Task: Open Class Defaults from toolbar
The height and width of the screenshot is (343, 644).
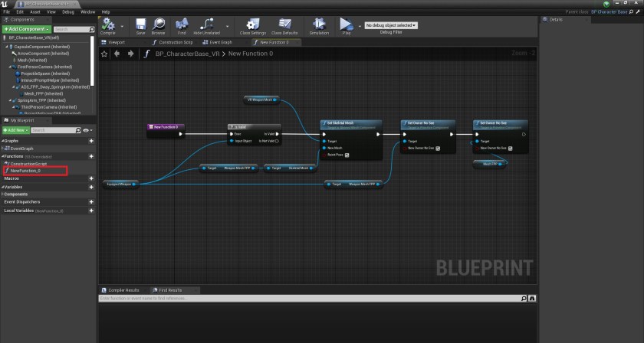Action: click(284, 25)
